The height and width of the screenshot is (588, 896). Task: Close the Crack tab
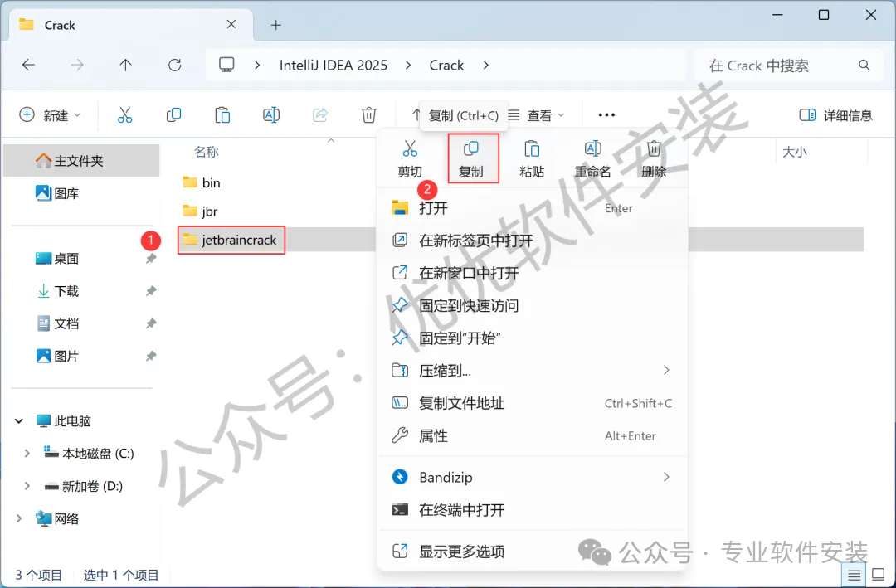pos(231,24)
